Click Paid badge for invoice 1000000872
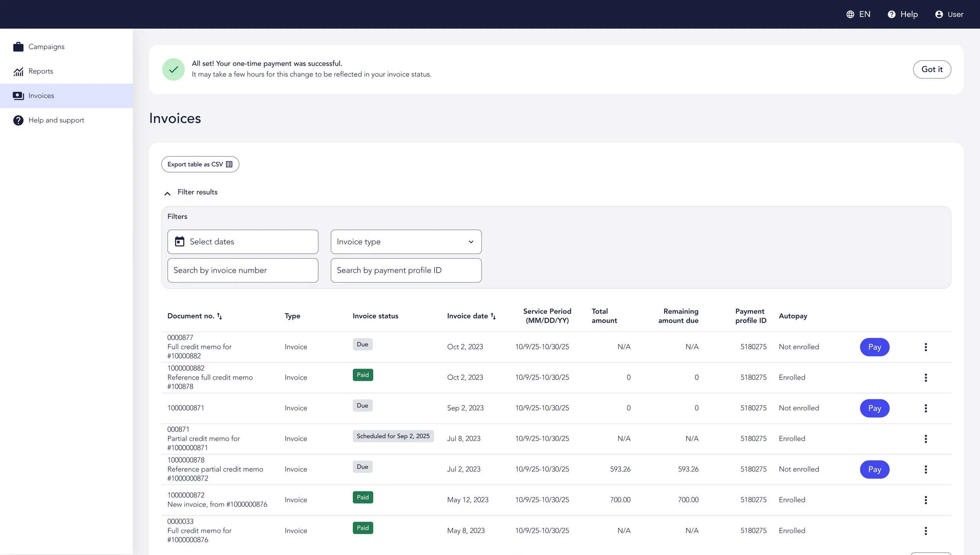Image resolution: width=980 pixels, height=555 pixels. [363, 497]
